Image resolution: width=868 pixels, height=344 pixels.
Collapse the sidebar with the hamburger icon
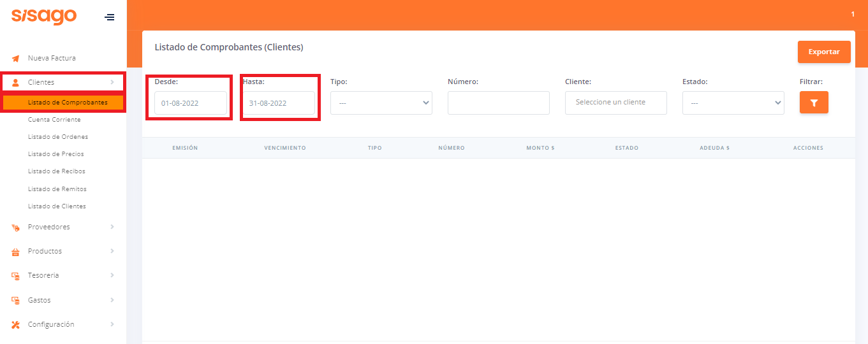point(110,17)
